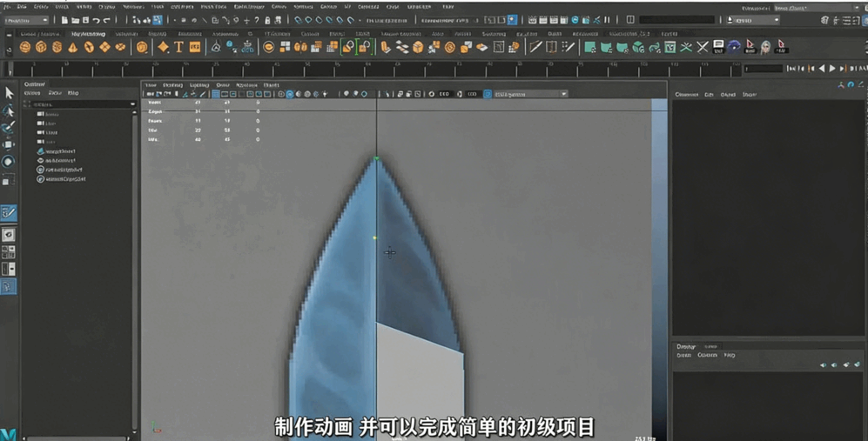Image resolution: width=868 pixels, height=441 pixels.
Task: Click the current frame marker on time slider
Action: point(10,69)
